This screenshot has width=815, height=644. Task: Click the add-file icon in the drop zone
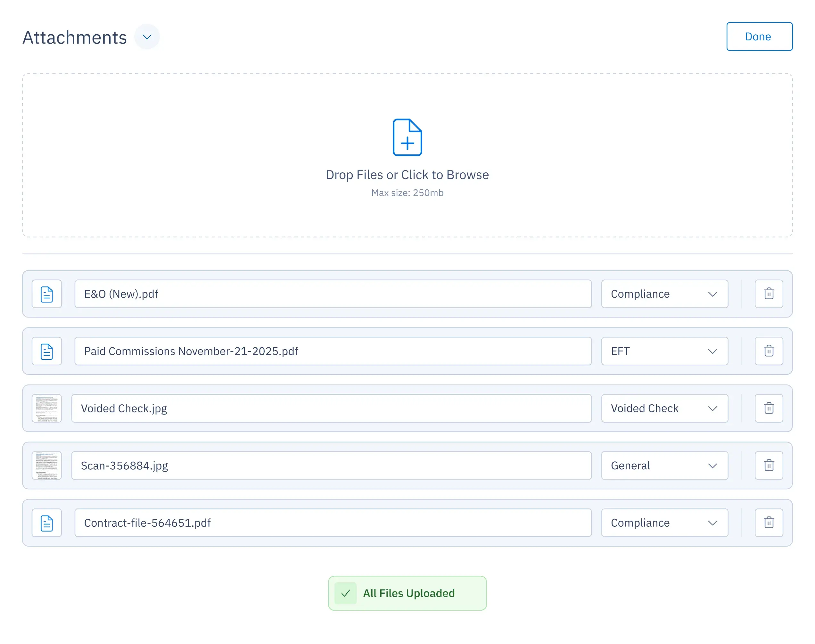(x=407, y=137)
